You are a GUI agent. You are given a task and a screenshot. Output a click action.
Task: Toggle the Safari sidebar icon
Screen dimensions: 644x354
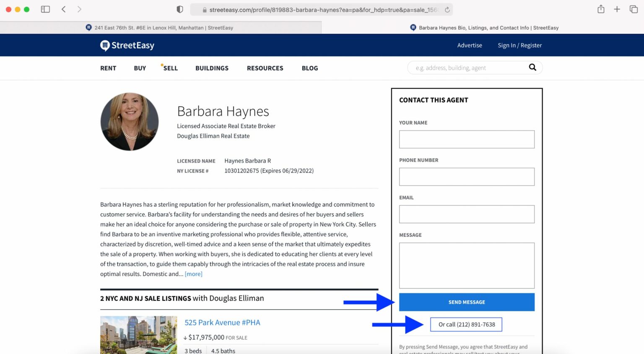(x=45, y=9)
